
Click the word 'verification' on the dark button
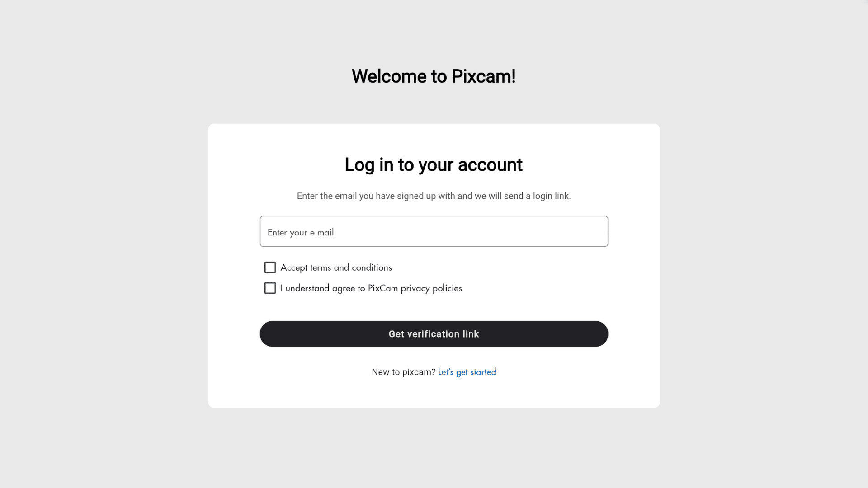coord(433,334)
